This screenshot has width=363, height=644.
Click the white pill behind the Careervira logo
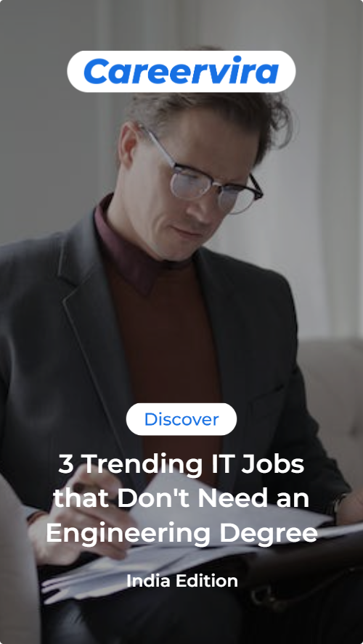[x=181, y=71]
